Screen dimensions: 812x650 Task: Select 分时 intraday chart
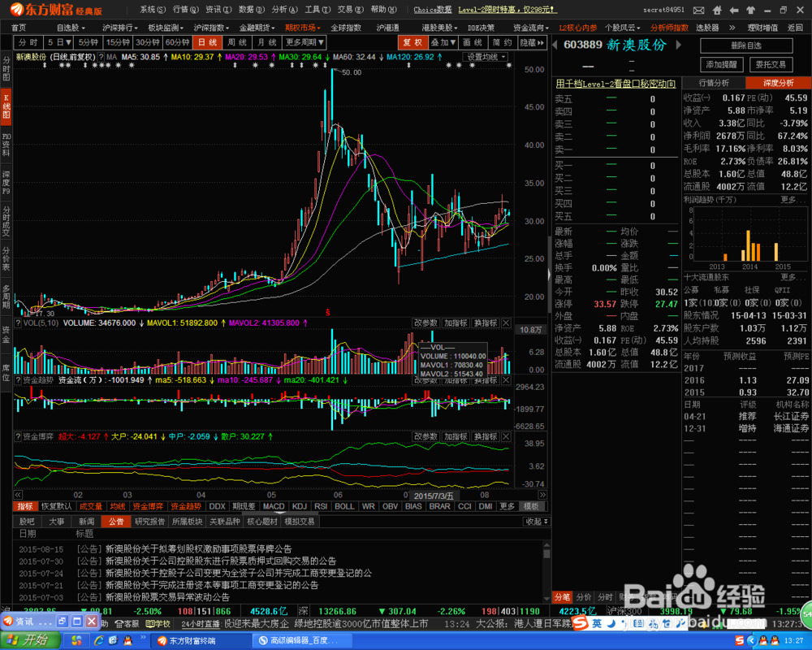28,42
